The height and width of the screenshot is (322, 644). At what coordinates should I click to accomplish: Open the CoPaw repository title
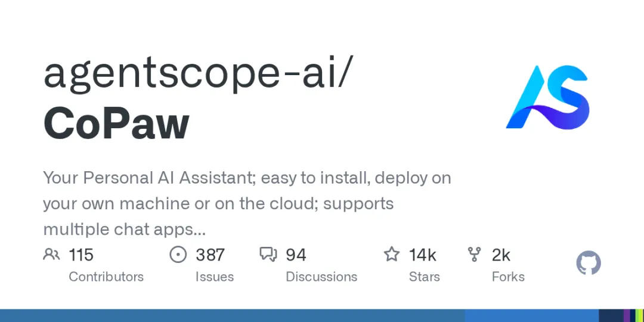pos(116,123)
